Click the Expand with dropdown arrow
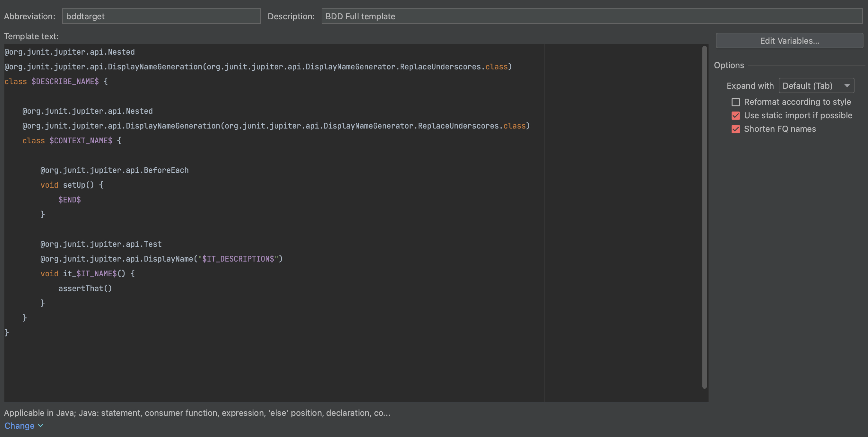The height and width of the screenshot is (437, 868). coord(847,86)
